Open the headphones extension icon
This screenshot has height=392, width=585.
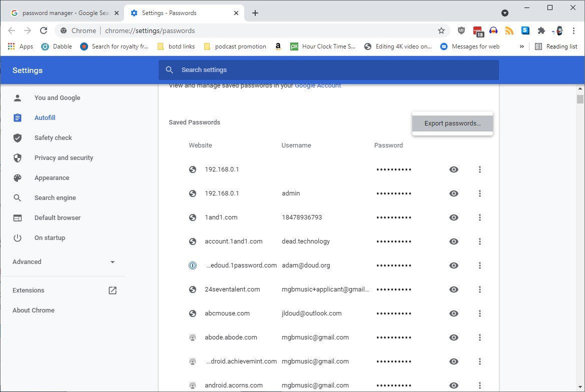pyautogui.click(x=493, y=30)
